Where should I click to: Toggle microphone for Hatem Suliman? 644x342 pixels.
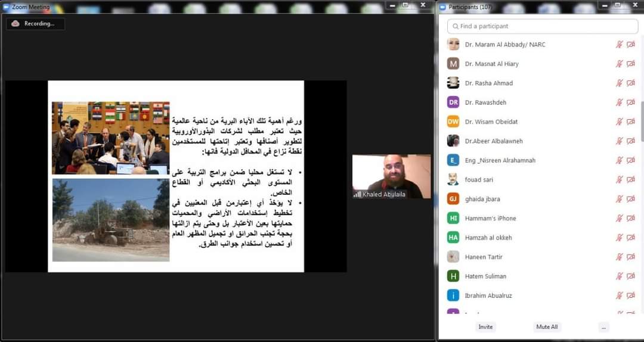(x=620, y=276)
